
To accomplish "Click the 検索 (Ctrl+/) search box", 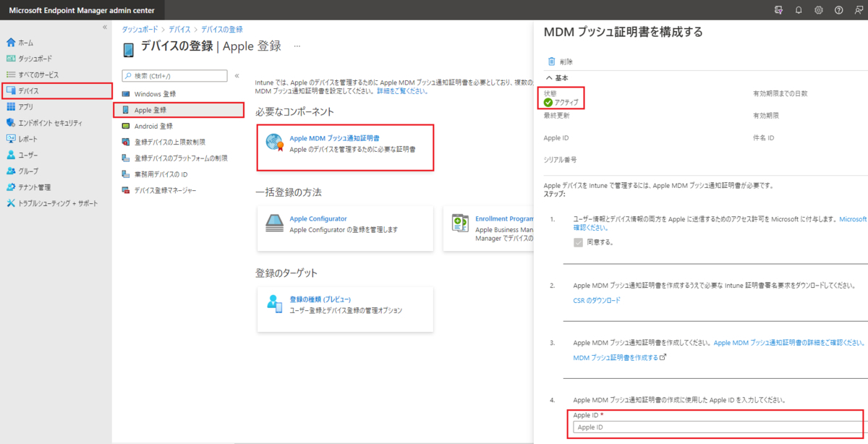I will [x=174, y=75].
